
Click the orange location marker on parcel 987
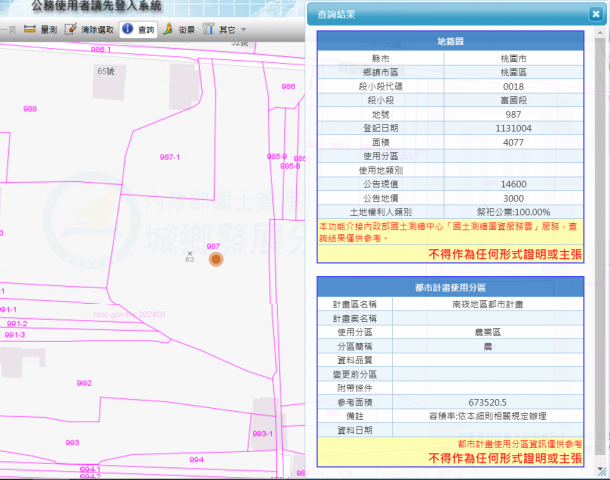(215, 259)
